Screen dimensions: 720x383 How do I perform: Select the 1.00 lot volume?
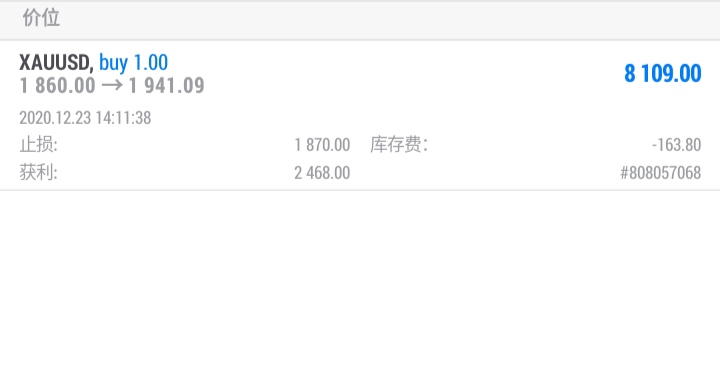pyautogui.click(x=151, y=62)
